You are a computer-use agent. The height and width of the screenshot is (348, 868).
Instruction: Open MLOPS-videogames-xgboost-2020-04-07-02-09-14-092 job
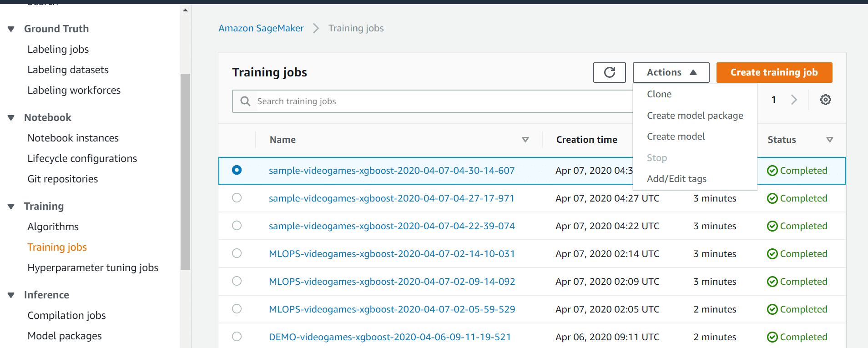click(392, 282)
